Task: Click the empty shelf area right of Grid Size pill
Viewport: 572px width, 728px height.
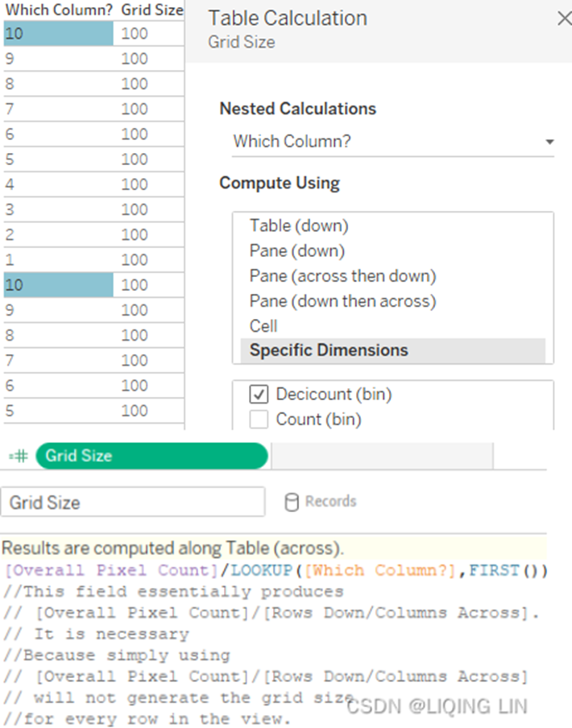Action: click(x=382, y=456)
